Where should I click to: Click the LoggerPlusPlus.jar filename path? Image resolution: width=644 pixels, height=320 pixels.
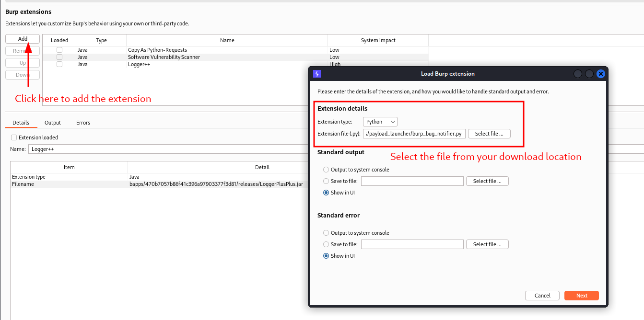tap(216, 184)
